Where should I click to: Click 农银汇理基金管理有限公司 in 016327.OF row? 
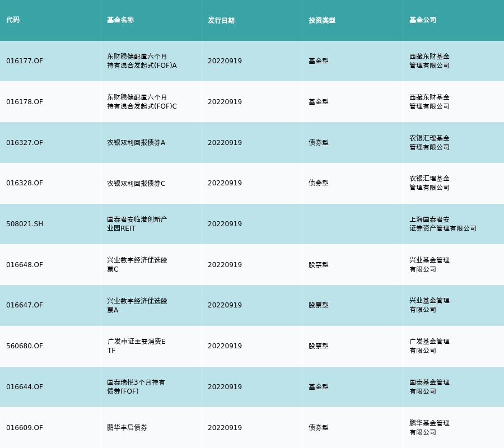(x=430, y=142)
